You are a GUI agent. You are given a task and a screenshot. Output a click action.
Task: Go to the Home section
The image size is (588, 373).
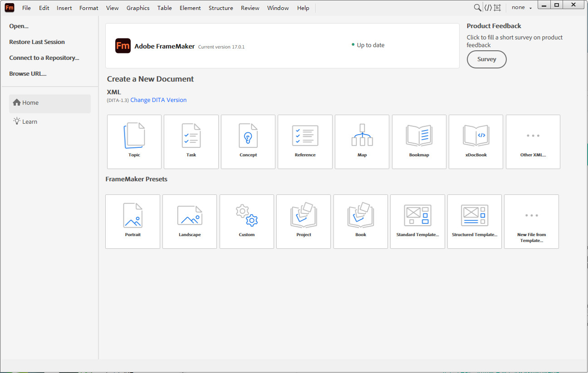coord(50,103)
